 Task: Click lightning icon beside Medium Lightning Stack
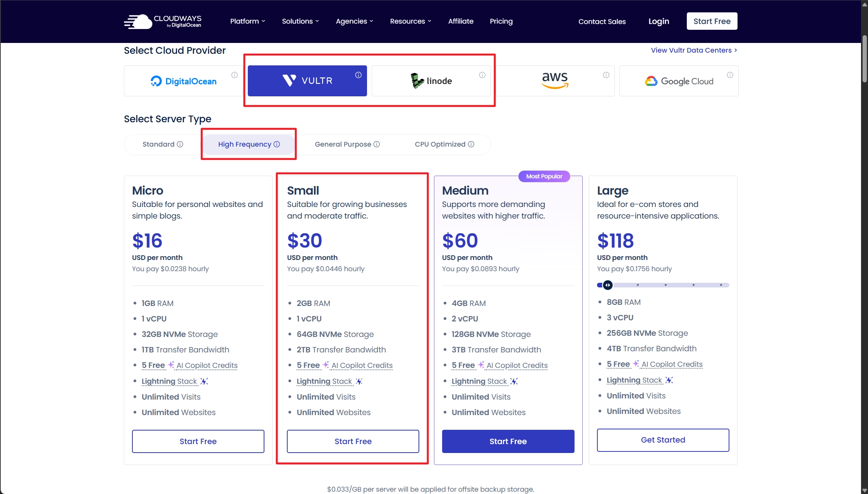tap(514, 381)
